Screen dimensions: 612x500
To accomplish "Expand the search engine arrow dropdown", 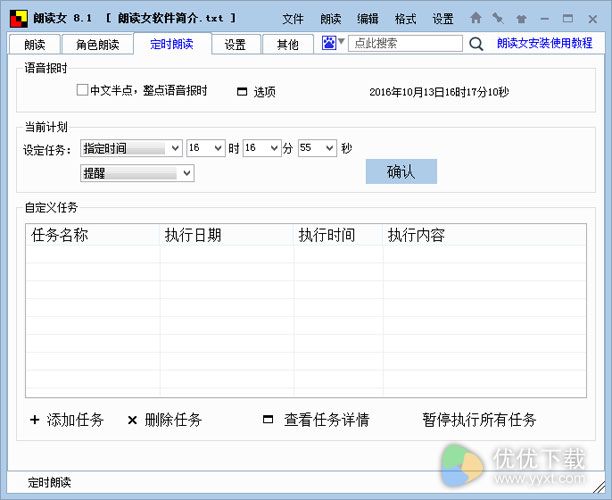I will 341,41.
